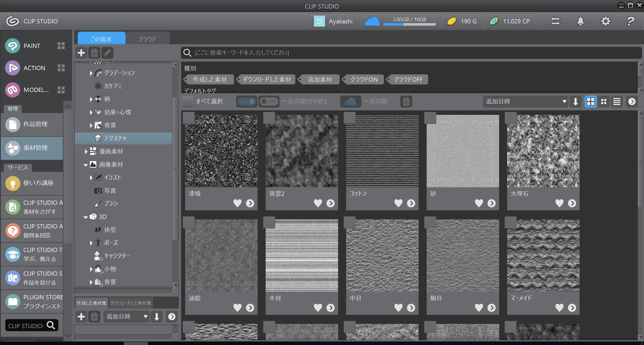Open detail arrow for 大理石 material
Viewport: 644px width, 345px height.
(572, 203)
